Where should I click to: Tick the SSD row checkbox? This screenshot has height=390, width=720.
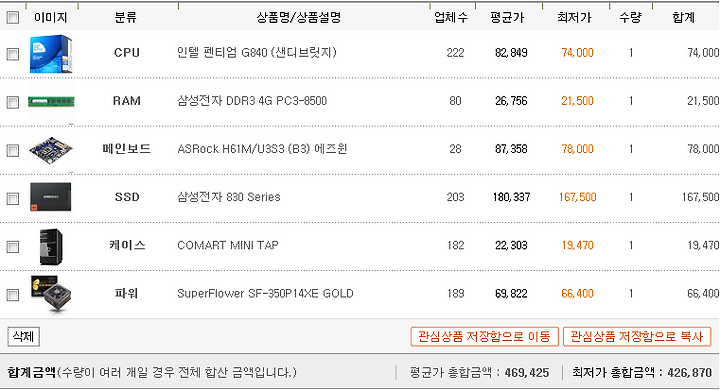[13, 198]
